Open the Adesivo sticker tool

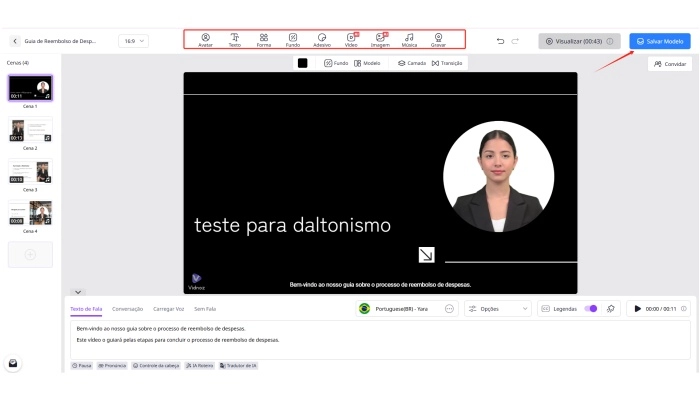[322, 40]
